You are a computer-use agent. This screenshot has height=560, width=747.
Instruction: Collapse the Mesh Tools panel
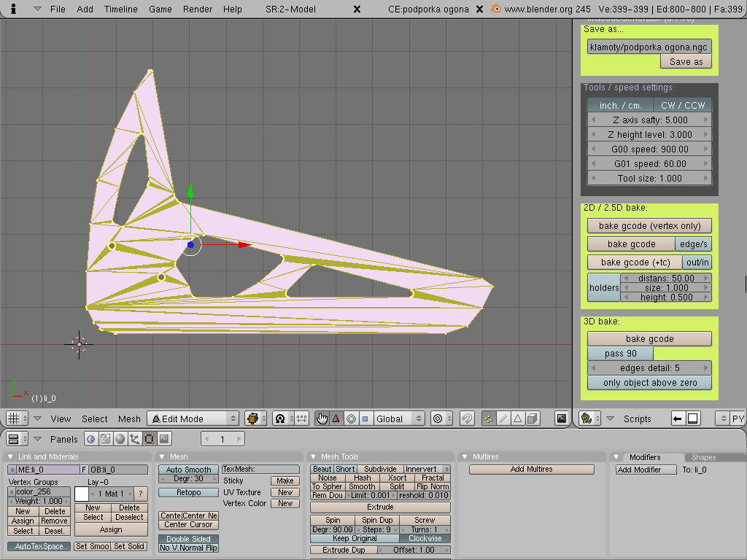click(x=314, y=457)
